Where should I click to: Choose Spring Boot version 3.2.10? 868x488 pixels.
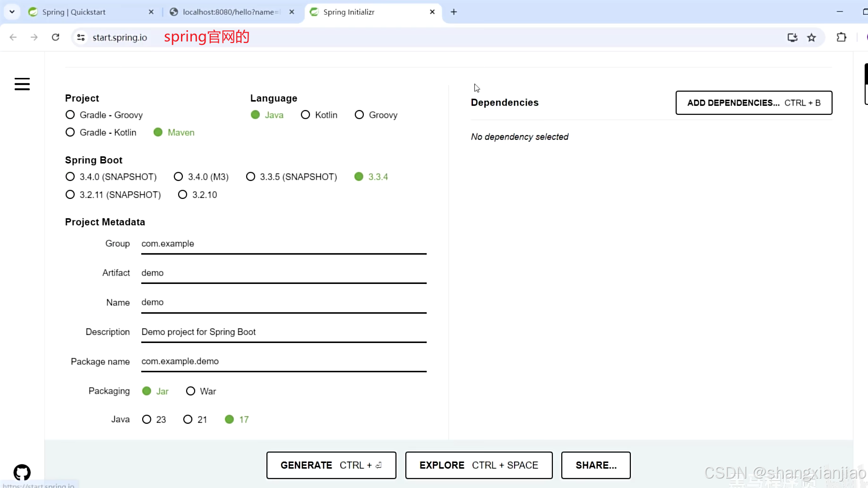(198, 195)
